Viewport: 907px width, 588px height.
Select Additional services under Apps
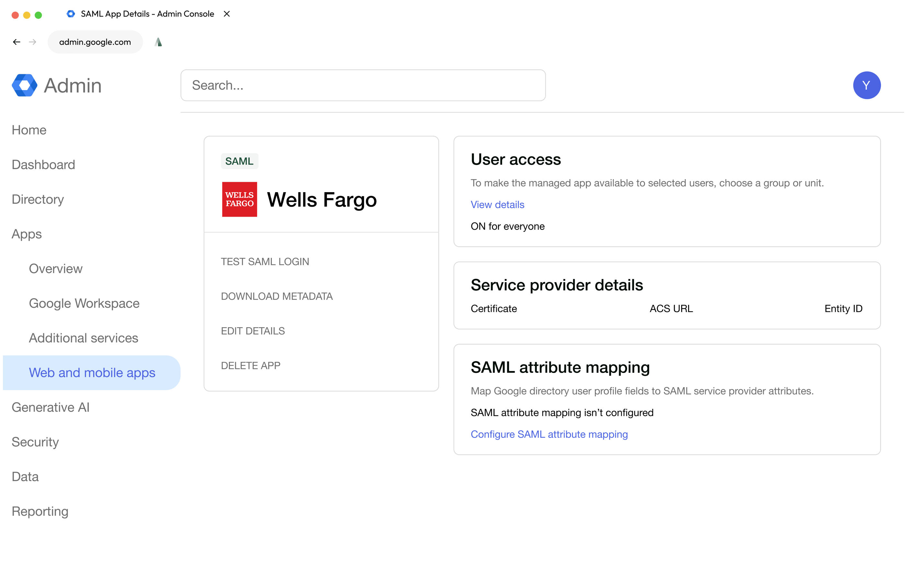pos(84,338)
